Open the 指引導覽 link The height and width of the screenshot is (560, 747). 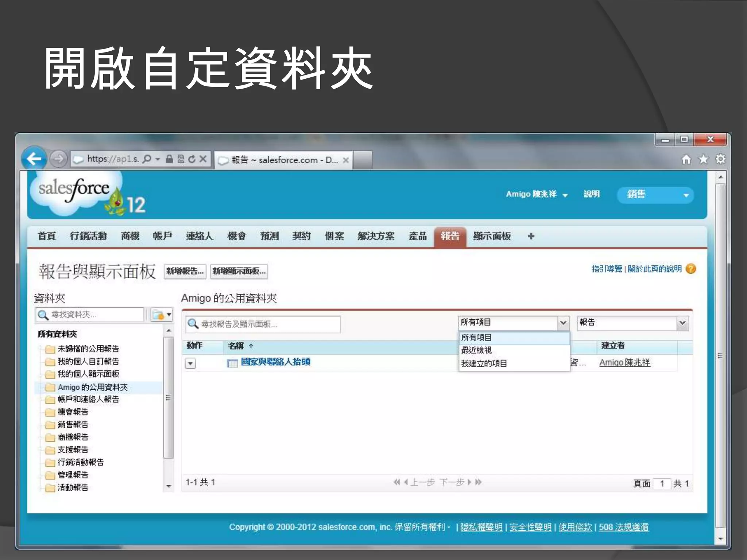pos(607,269)
